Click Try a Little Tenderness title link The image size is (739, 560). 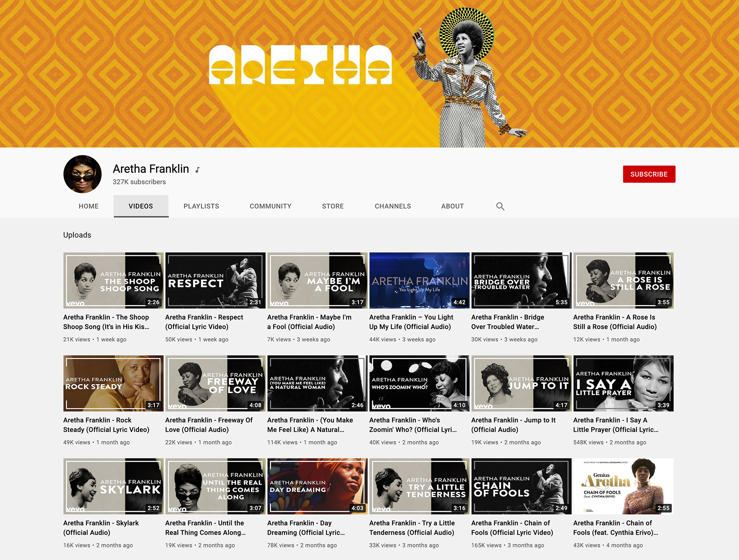coord(412,528)
